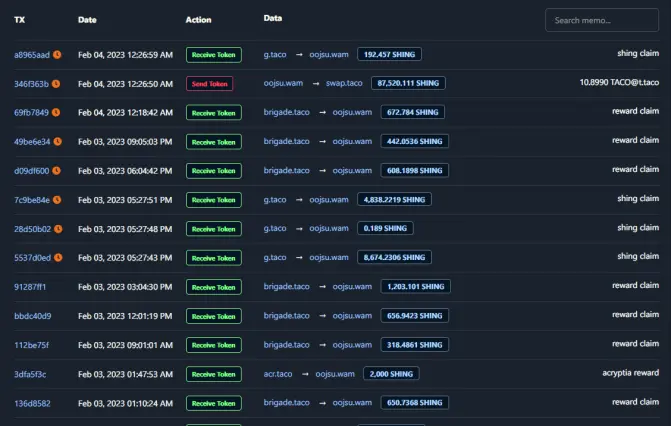
Task: Click the date Feb 04, 2023 12:26:59 AM
Action: [x=125, y=55]
